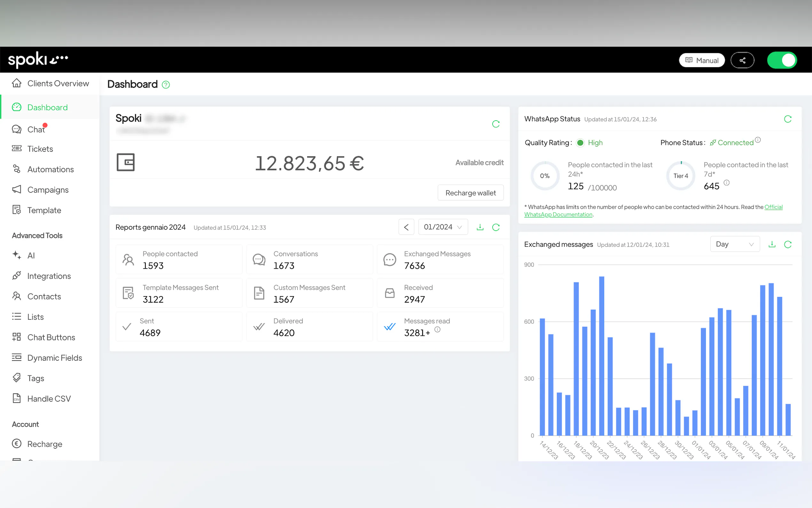Open the 01/2024 month dropdown
This screenshot has height=508, width=812.
(x=443, y=227)
